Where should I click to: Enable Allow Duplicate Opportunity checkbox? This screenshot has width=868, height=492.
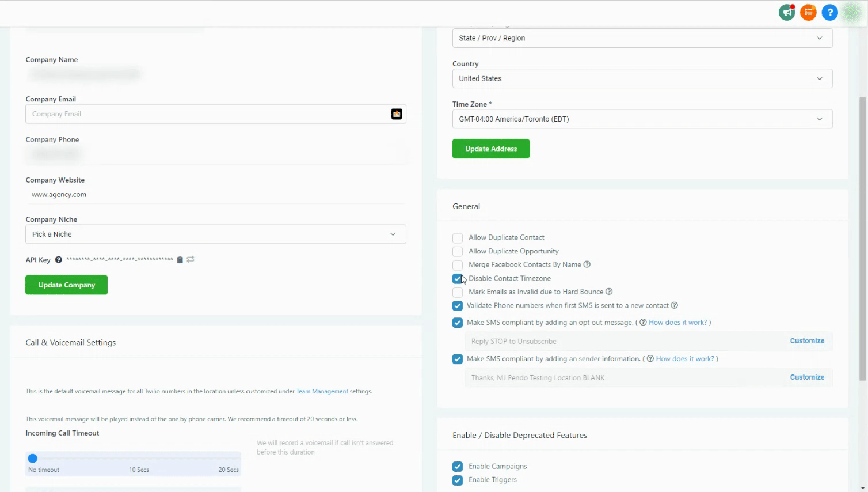coord(458,252)
